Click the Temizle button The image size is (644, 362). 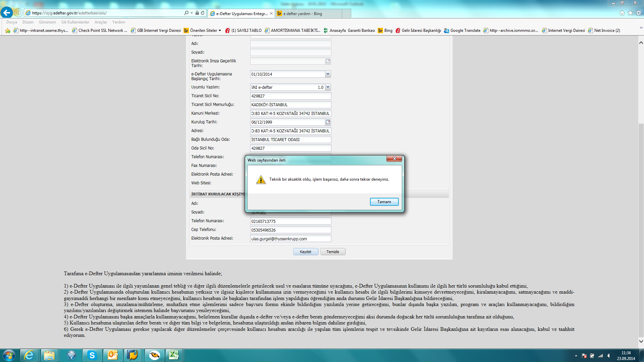tap(332, 252)
